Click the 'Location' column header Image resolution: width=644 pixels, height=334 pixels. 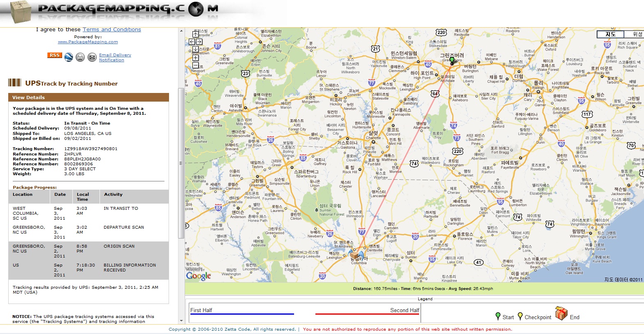point(23,195)
